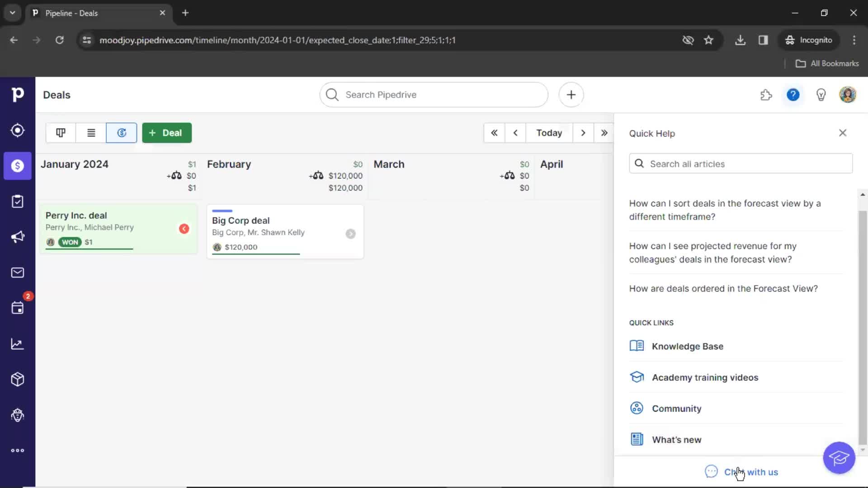
Task: Select the list view icon
Action: 90,132
